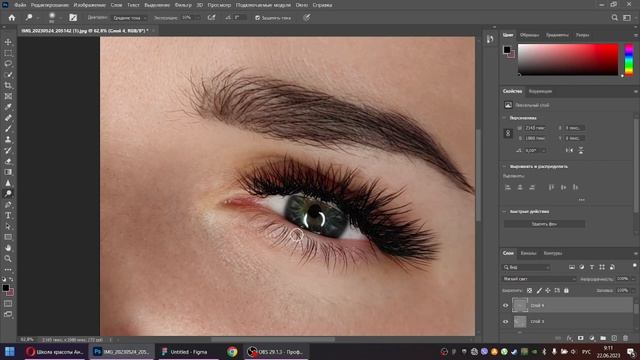Open the Изображение menu
The height and width of the screenshot is (360, 640).
click(x=89, y=5)
